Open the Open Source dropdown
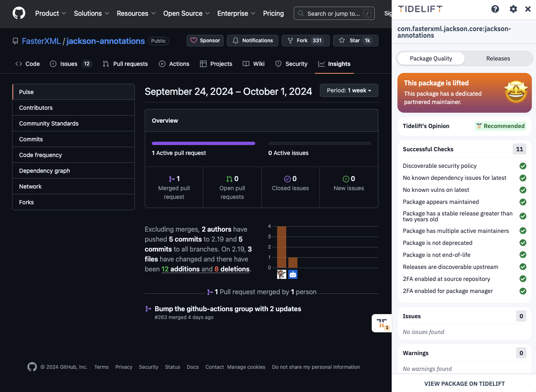Screen dimensions: 536x392 (187, 13)
